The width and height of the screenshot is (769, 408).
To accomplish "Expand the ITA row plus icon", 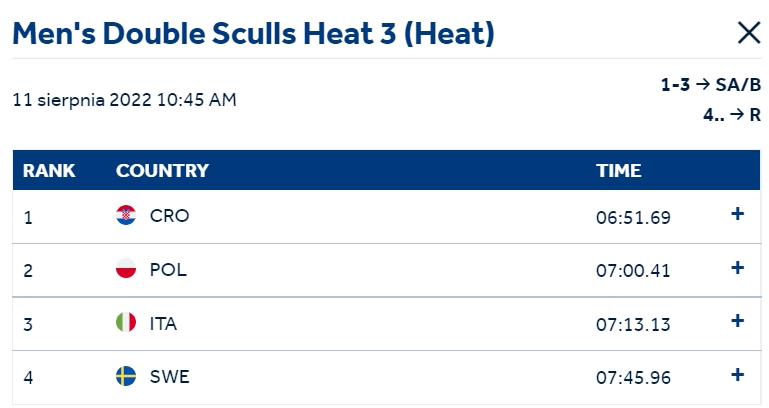I will point(737,321).
